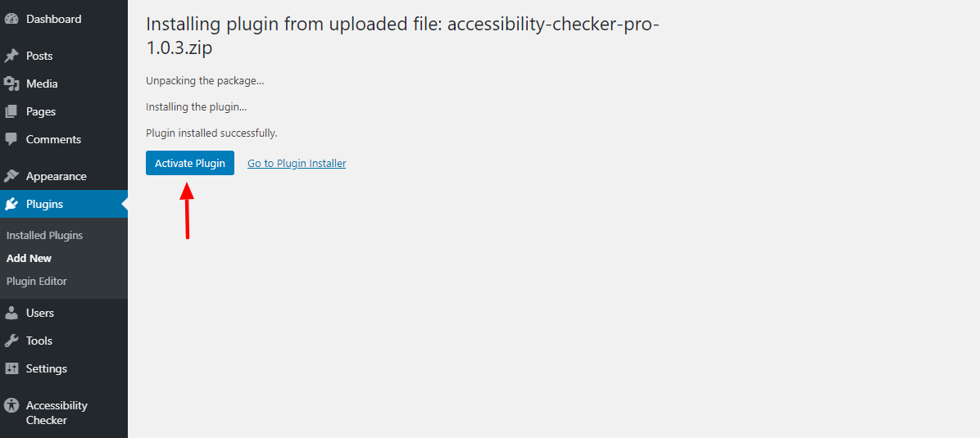Click the Settings sliders icon
980x438 pixels.
(x=11, y=368)
